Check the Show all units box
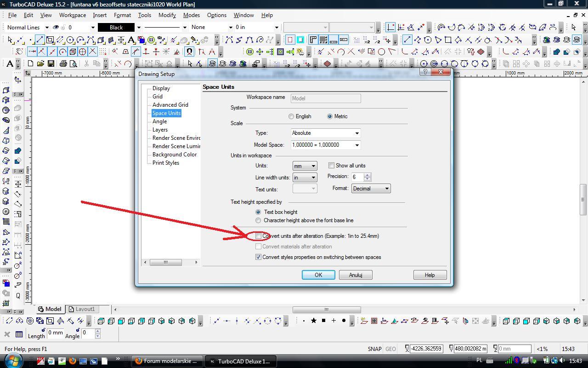Image resolution: width=588 pixels, height=368 pixels. [x=331, y=166]
